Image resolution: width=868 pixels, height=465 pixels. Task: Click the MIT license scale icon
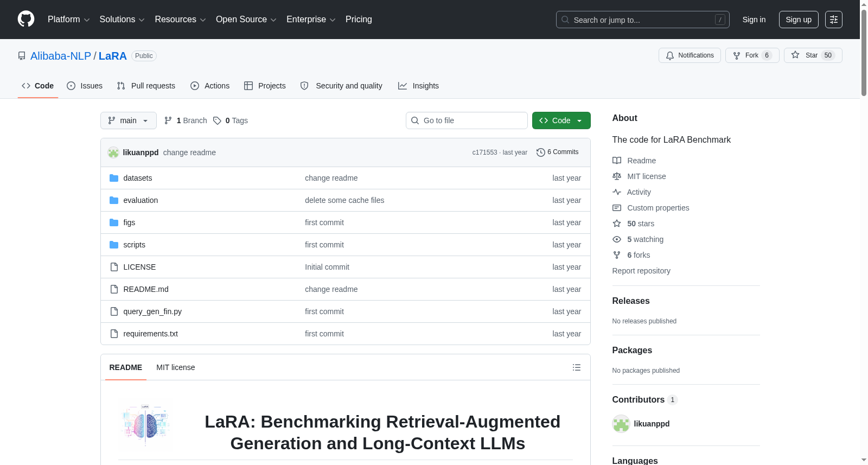[x=617, y=176]
